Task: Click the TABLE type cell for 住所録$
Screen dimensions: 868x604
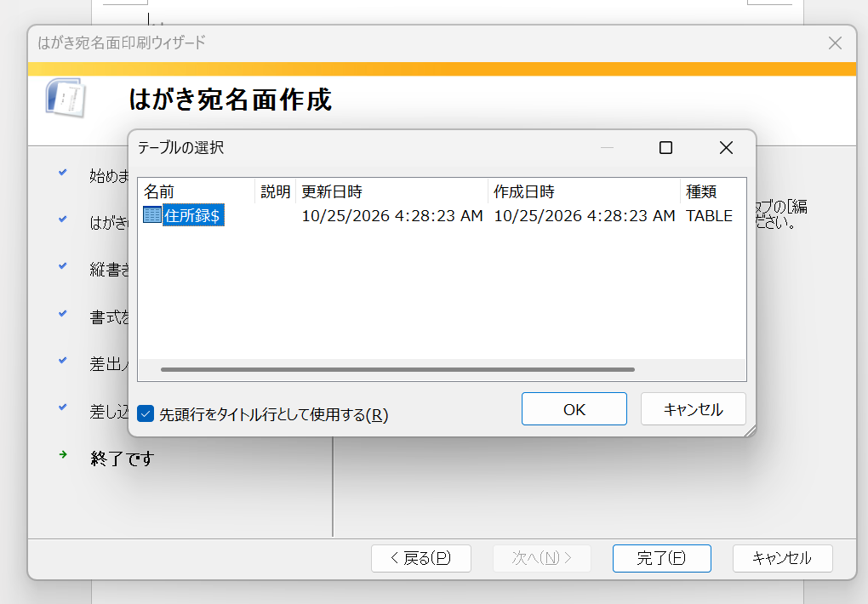Action: [x=709, y=215]
